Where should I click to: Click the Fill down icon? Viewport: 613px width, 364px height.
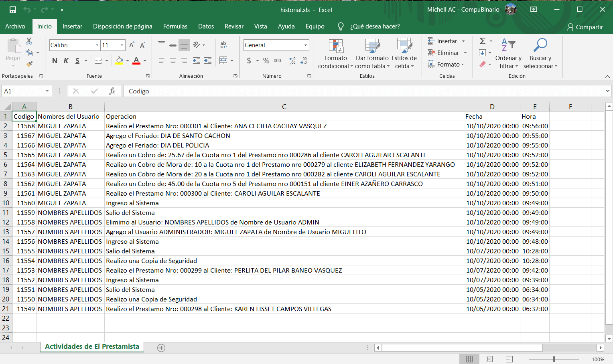tap(483, 53)
